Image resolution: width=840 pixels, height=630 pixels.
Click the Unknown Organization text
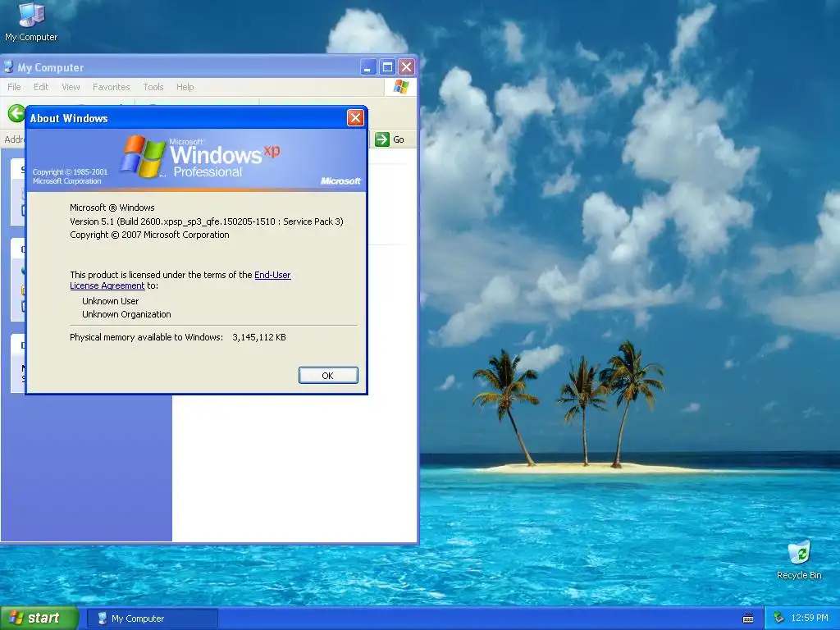coord(126,314)
